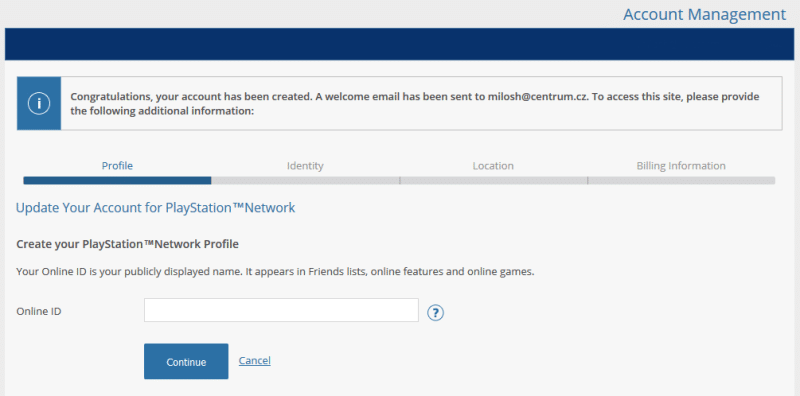Select the Location step tab
The width and height of the screenshot is (800, 396).
[x=493, y=166]
